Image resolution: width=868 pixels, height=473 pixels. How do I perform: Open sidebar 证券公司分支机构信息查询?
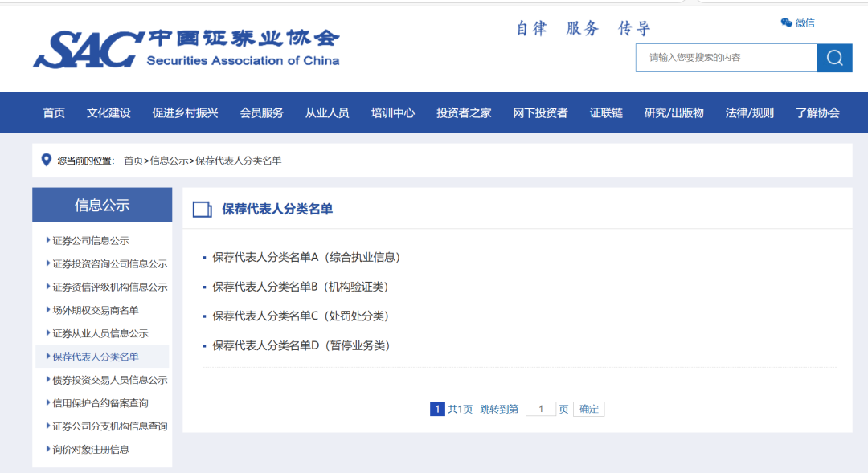[109, 426]
